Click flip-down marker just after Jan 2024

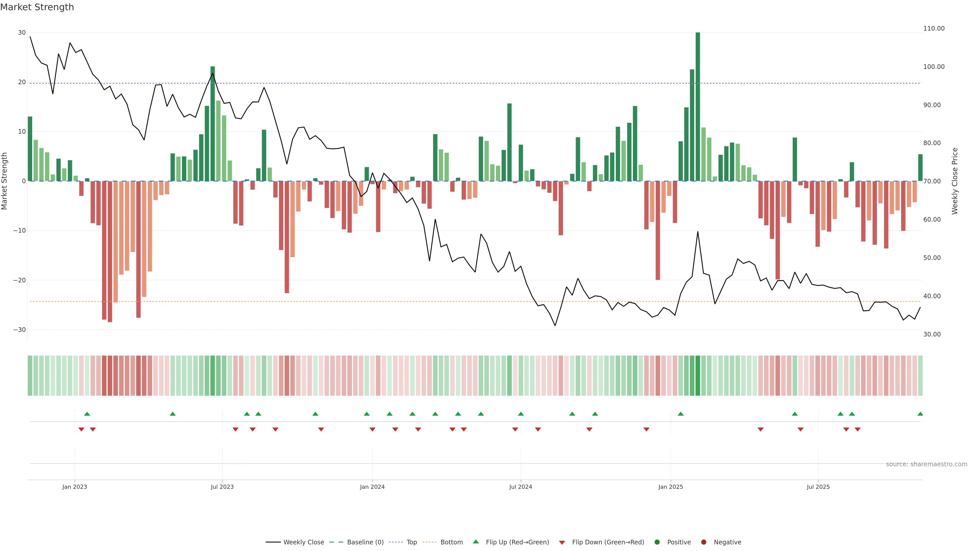point(372,429)
